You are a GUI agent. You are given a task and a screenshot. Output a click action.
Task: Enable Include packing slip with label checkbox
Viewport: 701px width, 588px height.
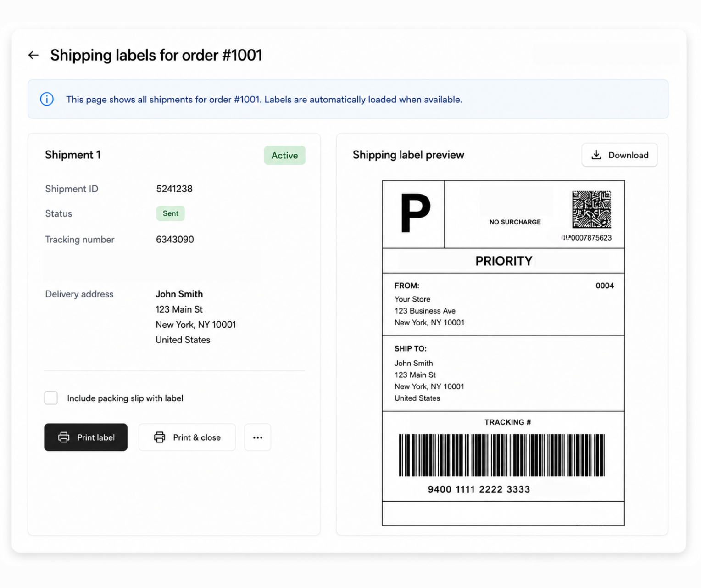point(51,398)
